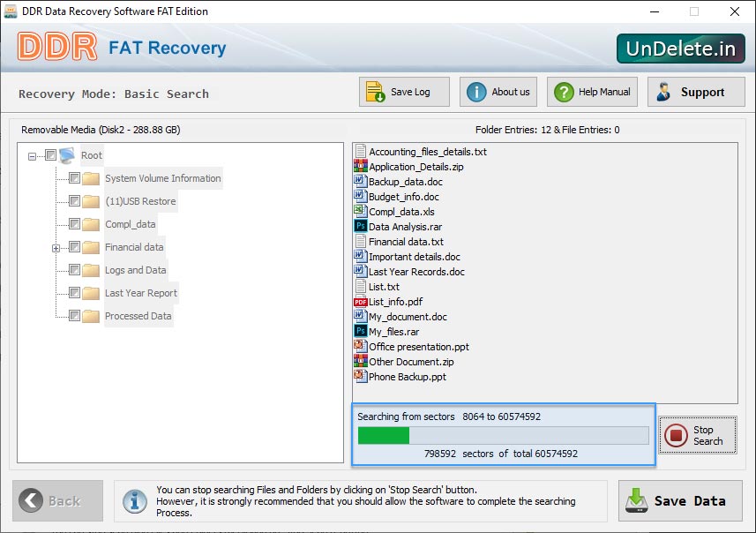Click the System Volume Information folder icon
The height and width of the screenshot is (533, 756).
[x=91, y=178]
